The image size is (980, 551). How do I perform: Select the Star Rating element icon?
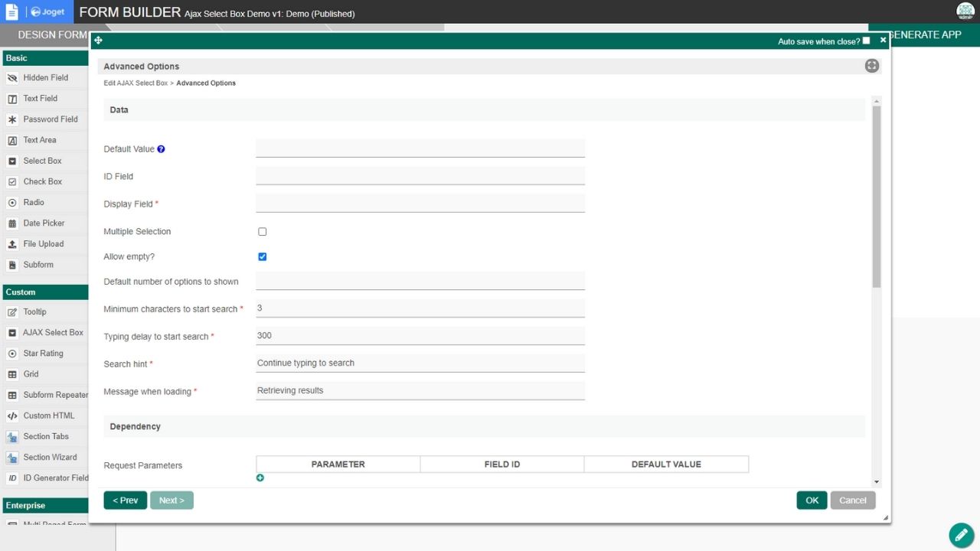[x=12, y=354]
